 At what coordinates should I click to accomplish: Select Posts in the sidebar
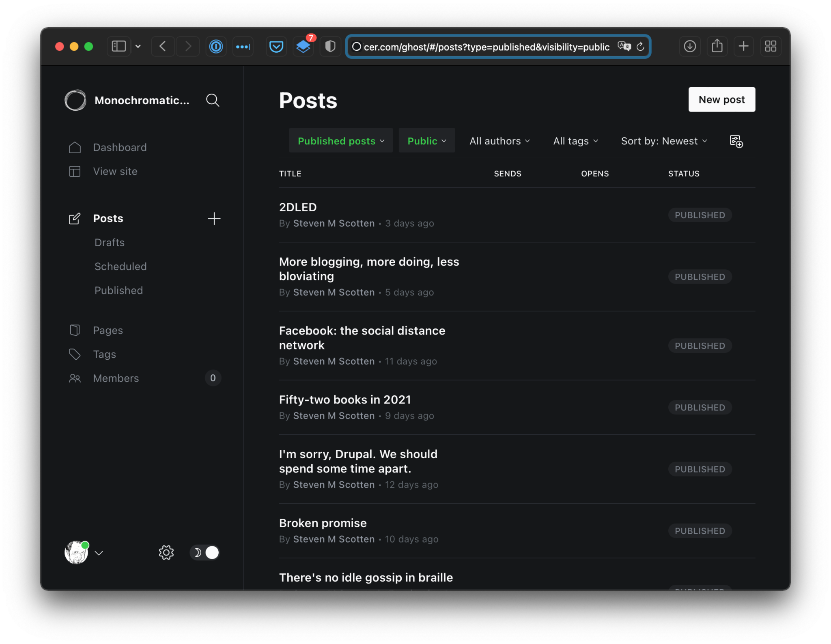(x=108, y=219)
